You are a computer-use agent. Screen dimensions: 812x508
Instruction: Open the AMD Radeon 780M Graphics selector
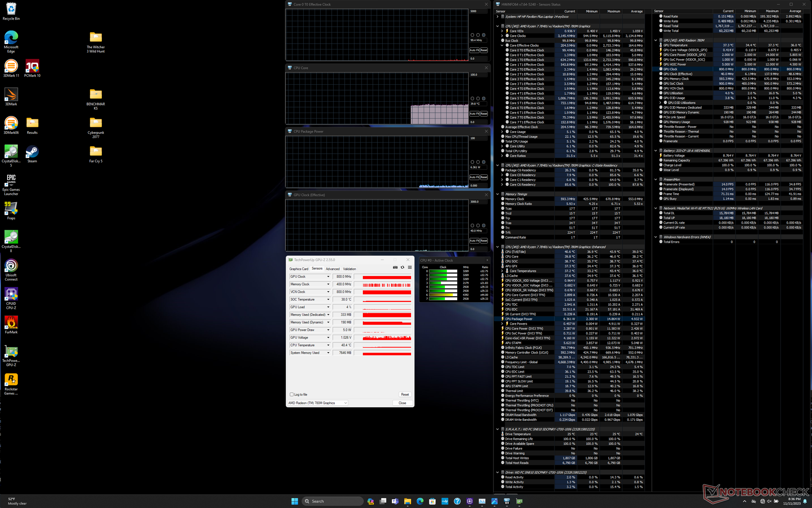318,403
